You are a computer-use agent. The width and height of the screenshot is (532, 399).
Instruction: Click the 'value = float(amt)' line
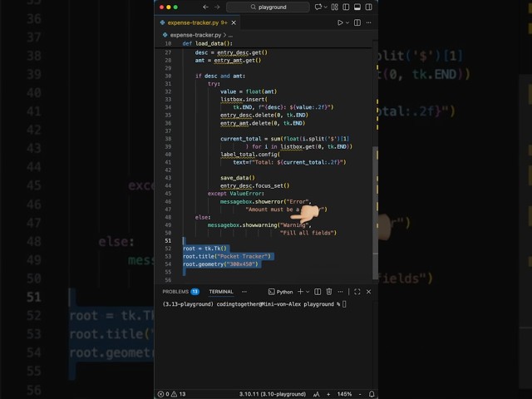pos(249,91)
